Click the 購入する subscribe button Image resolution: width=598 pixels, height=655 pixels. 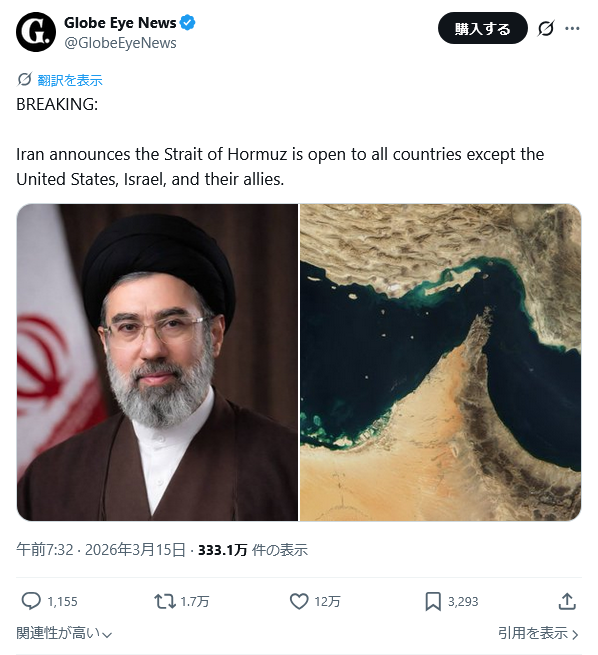(483, 28)
